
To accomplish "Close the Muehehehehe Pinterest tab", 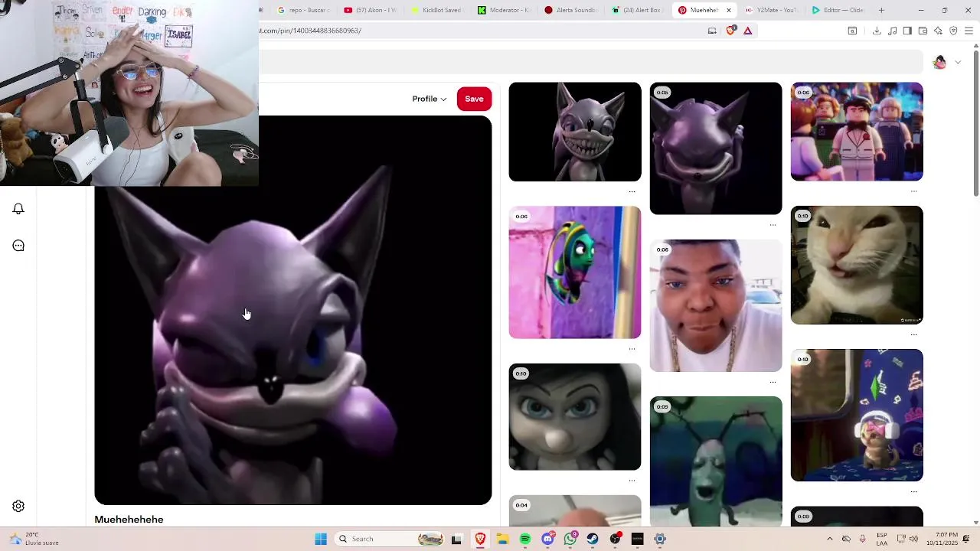I will coord(729,10).
